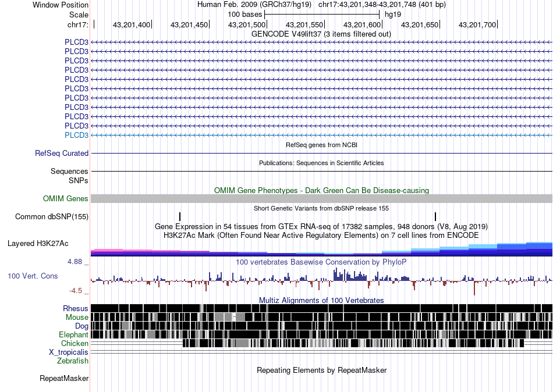Image resolution: width=553 pixels, height=392 pixels.
Task: Click the gray OMIM Genes item bar
Action: (321, 198)
